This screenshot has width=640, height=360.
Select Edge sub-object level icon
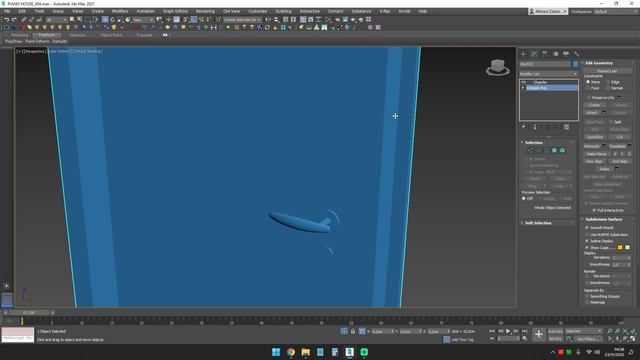click(x=538, y=151)
